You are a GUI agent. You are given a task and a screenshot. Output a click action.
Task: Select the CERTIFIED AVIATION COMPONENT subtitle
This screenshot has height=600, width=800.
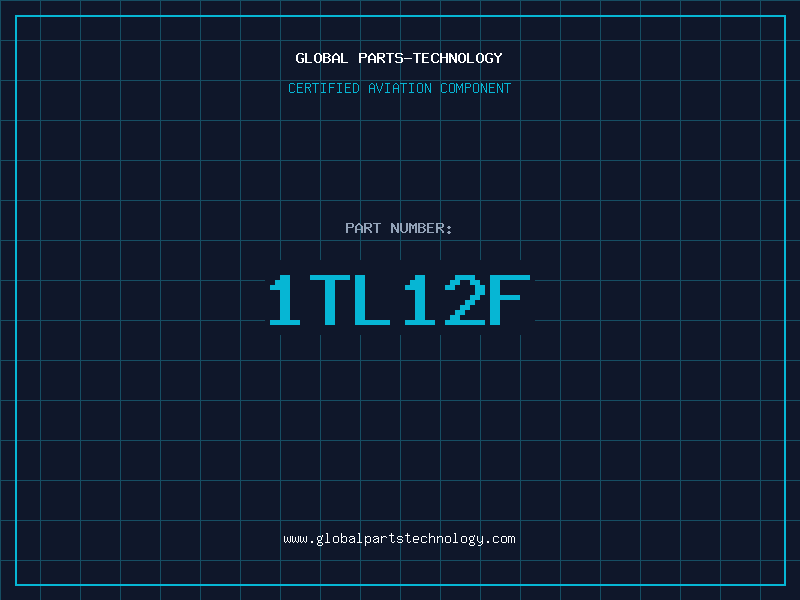pos(399,88)
